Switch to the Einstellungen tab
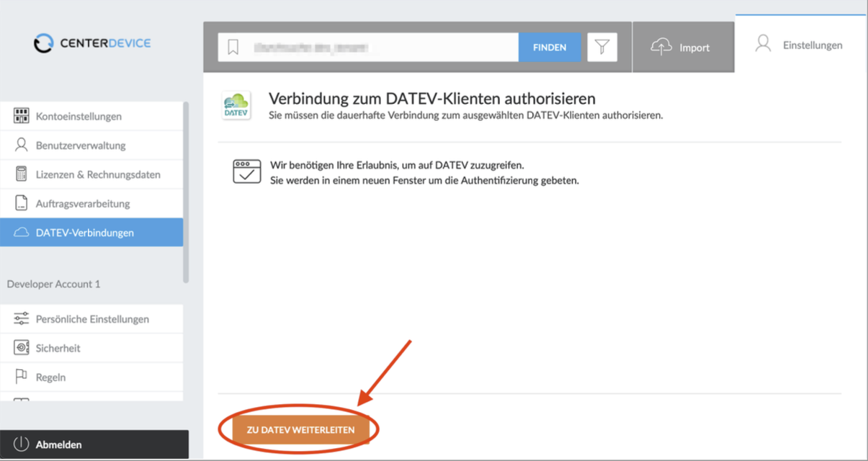This screenshot has width=868, height=461. 801,44
